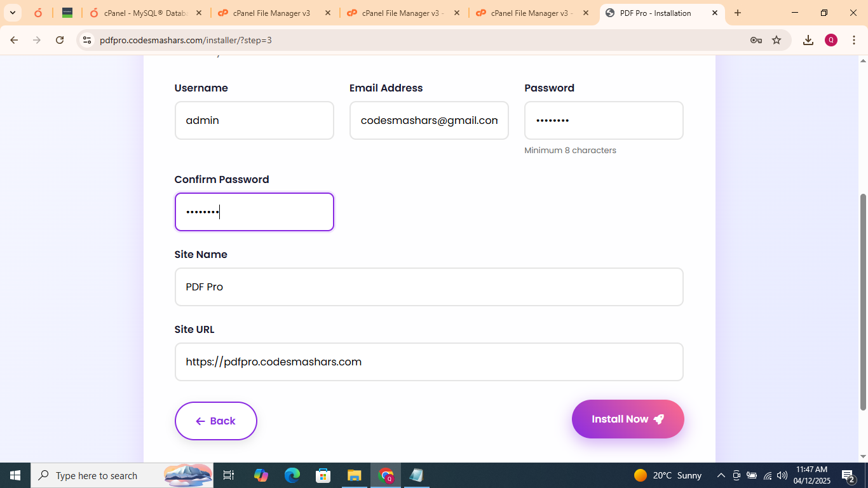The image size is (868, 488).
Task: Click the Install Now button
Action: click(628, 419)
